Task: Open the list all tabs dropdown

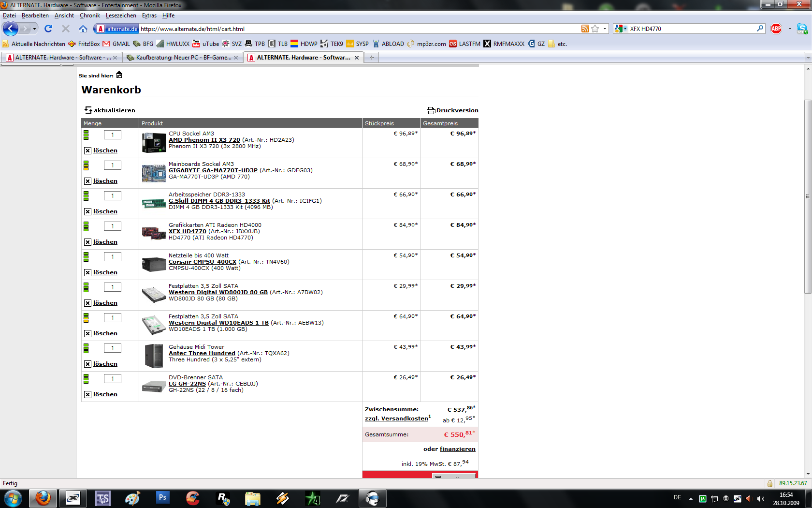Action: 807,58
